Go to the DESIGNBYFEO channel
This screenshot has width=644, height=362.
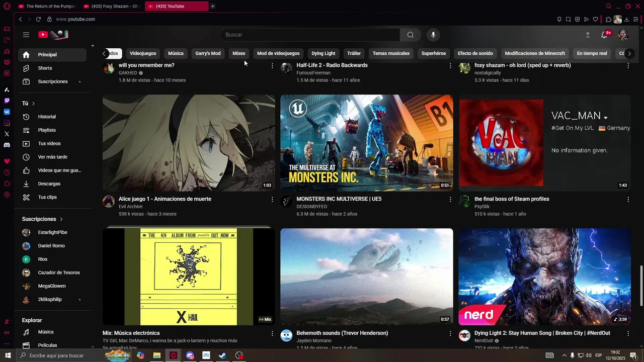pyautogui.click(x=312, y=207)
